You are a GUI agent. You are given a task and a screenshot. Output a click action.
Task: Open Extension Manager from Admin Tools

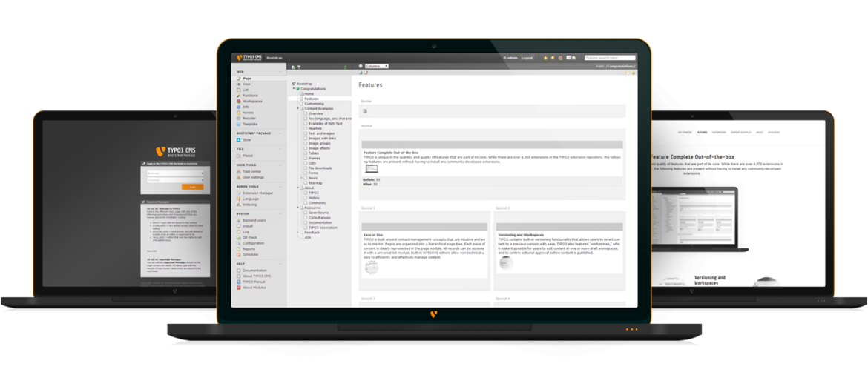point(238,193)
